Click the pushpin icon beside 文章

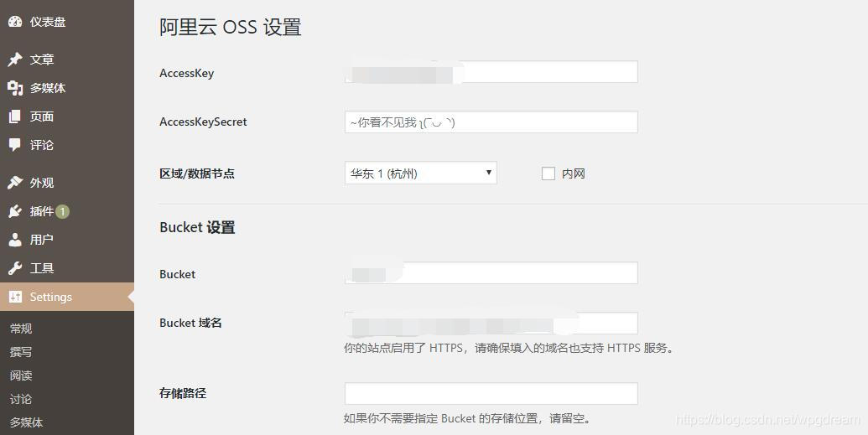[x=15, y=60]
